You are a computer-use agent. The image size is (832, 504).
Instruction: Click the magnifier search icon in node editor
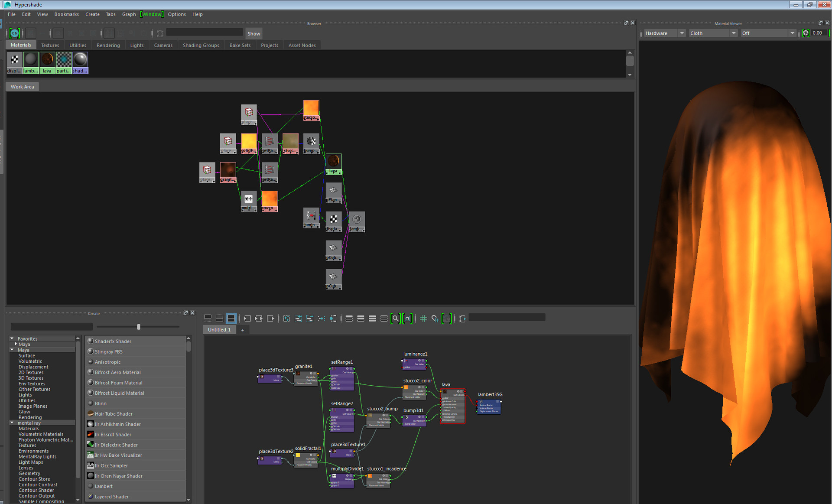click(x=395, y=319)
